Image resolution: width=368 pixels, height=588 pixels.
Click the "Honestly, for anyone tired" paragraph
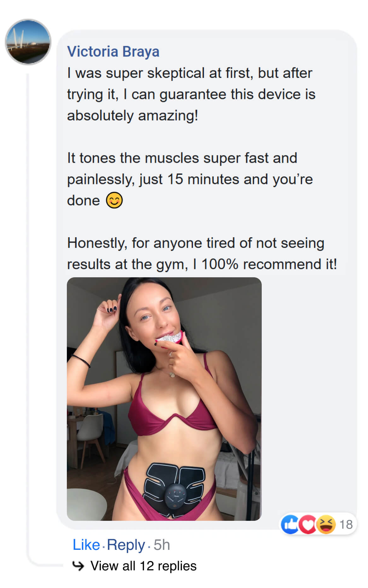point(202,254)
